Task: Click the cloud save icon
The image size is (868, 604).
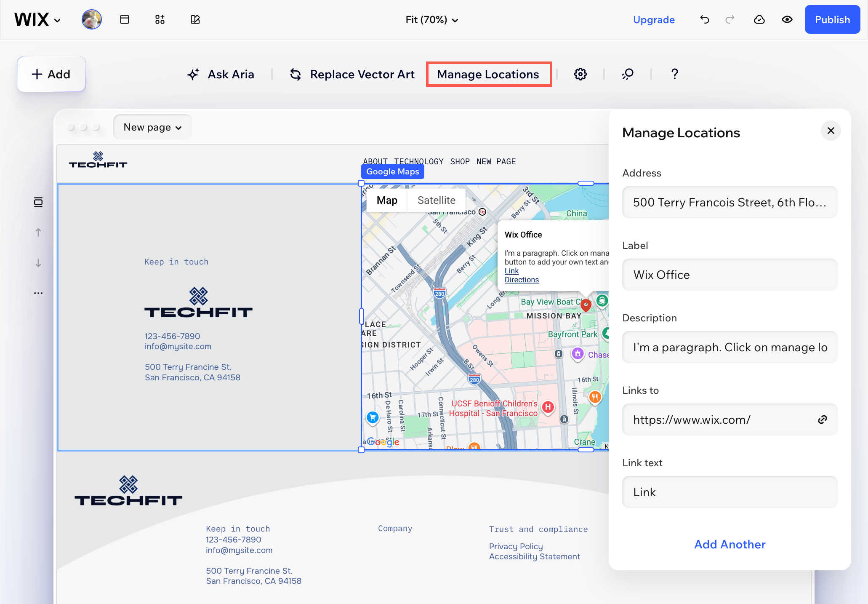Action: click(759, 19)
